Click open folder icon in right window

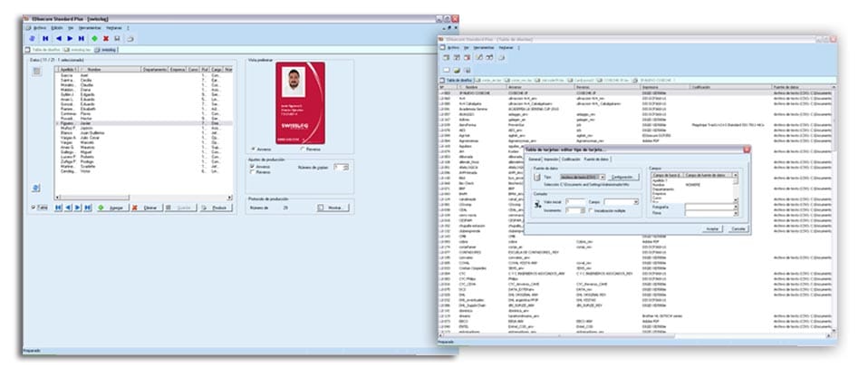457,71
